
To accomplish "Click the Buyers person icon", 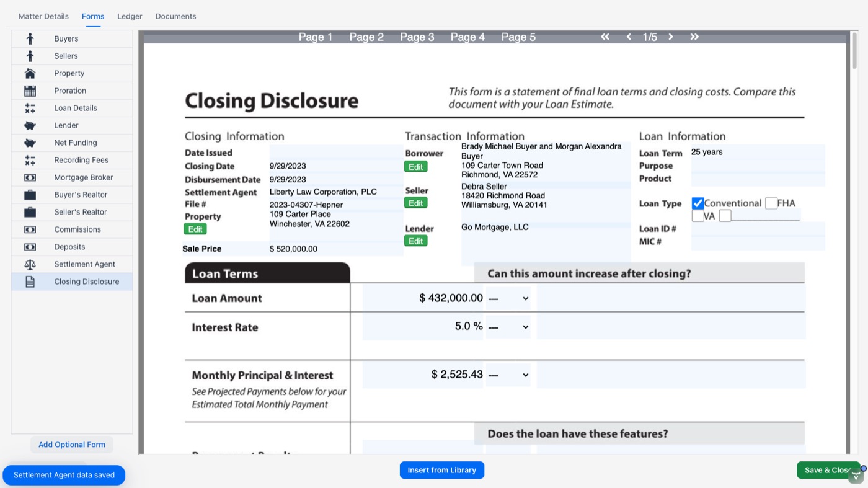I will coord(30,38).
